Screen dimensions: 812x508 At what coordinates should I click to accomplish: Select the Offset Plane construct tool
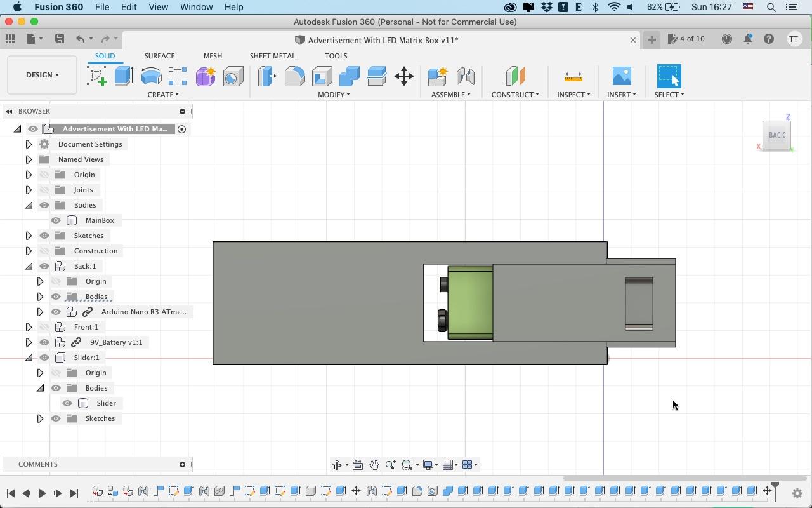pos(515,76)
